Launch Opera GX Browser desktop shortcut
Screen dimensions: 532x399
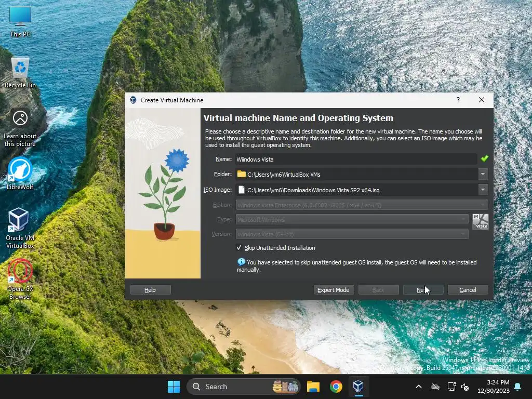point(20,279)
